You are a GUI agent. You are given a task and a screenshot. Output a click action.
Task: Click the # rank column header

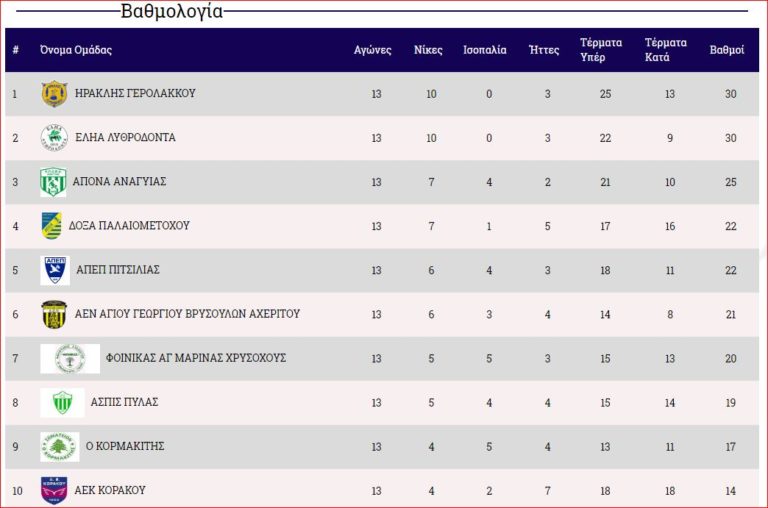[x=16, y=50]
